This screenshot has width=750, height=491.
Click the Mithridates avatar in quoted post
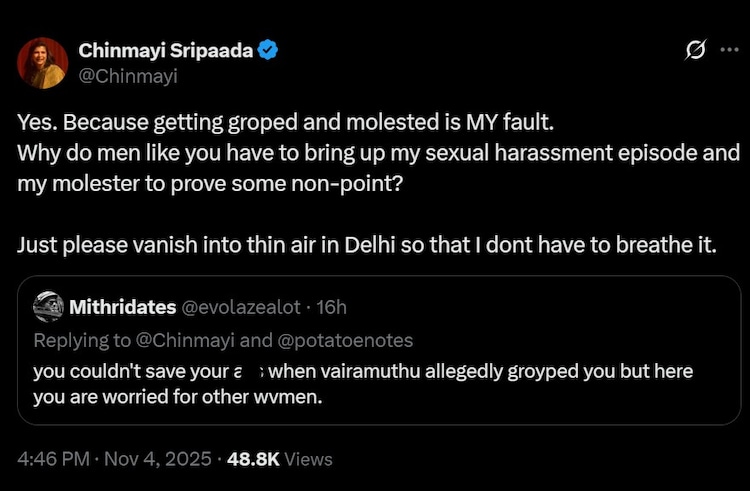coord(48,305)
